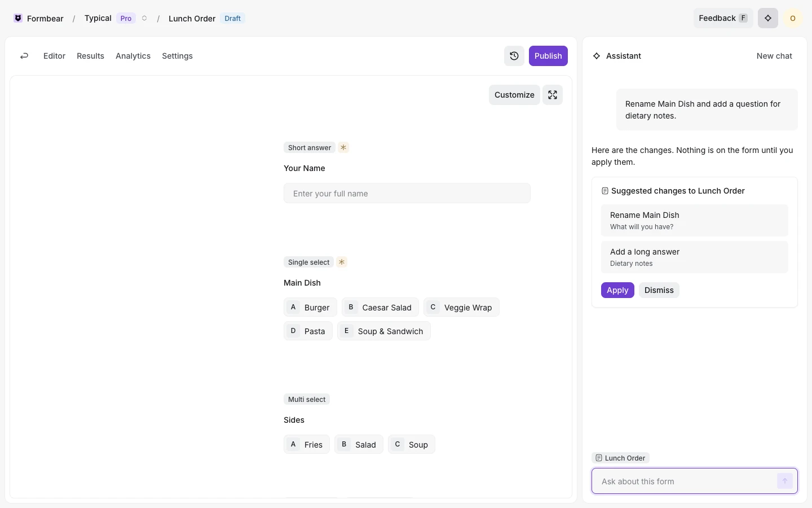The width and height of the screenshot is (812, 508).
Task: Click the Assistant panel sparkle icon
Action: tap(597, 56)
